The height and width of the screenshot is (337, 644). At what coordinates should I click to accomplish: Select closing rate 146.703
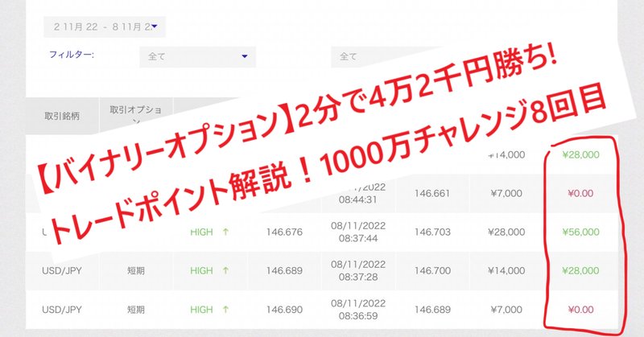tap(432, 232)
